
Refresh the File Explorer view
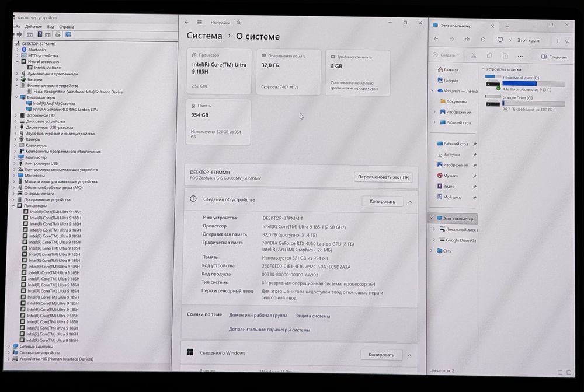tap(483, 40)
